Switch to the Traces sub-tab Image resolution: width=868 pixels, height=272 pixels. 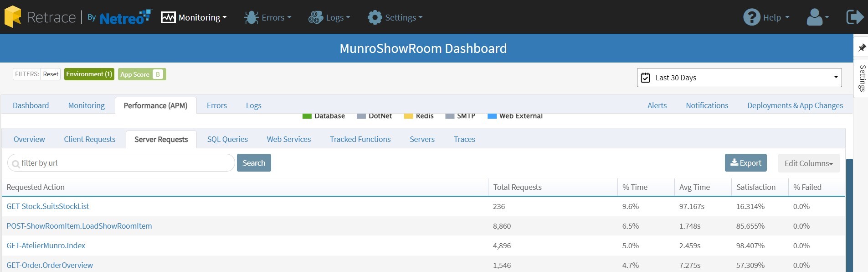coord(464,139)
